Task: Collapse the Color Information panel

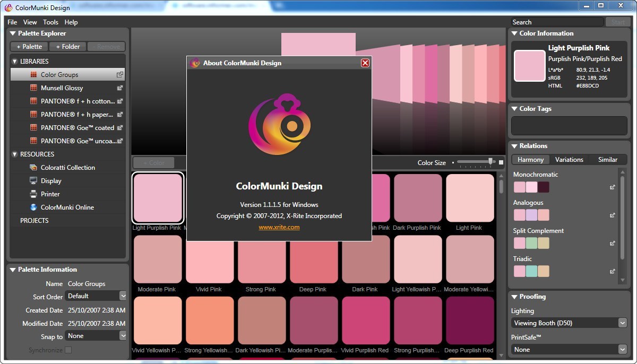Action: click(x=514, y=33)
